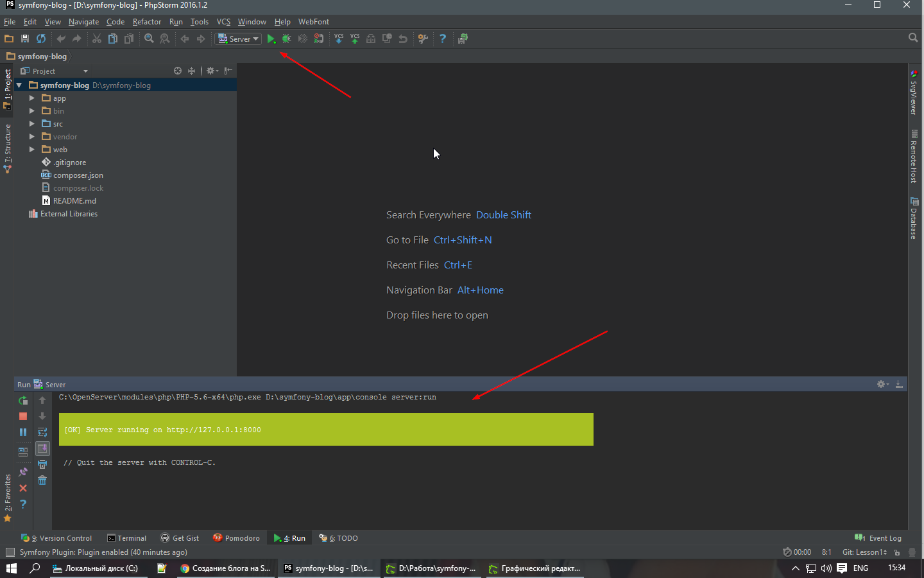924x578 pixels.
Task: Open the Tools menu
Action: (200, 21)
